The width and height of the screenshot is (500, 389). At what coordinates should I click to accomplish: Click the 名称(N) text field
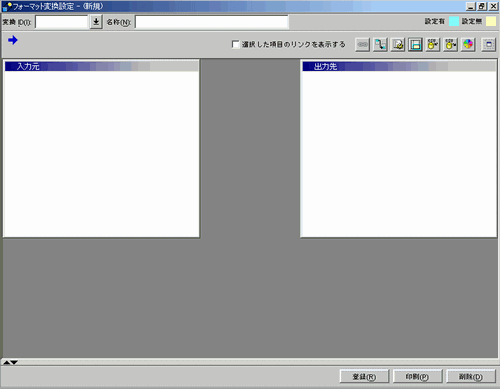click(212, 22)
